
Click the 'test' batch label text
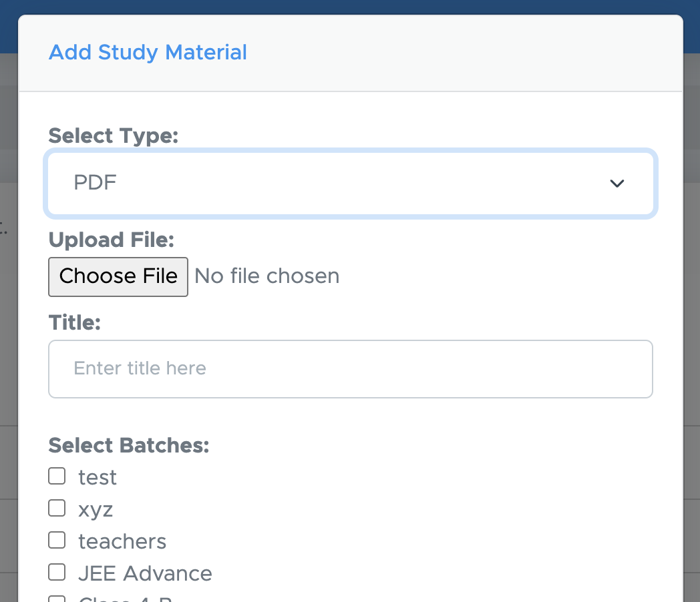pos(98,478)
